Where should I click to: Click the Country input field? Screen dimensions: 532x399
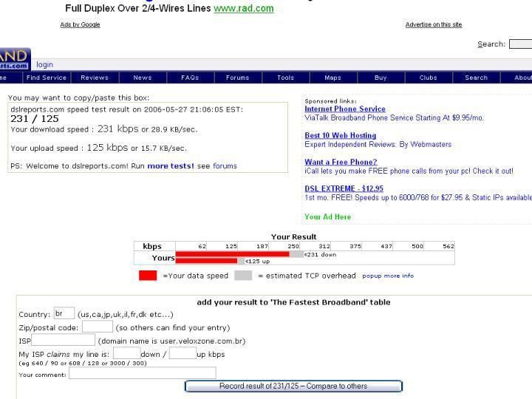pos(64,313)
